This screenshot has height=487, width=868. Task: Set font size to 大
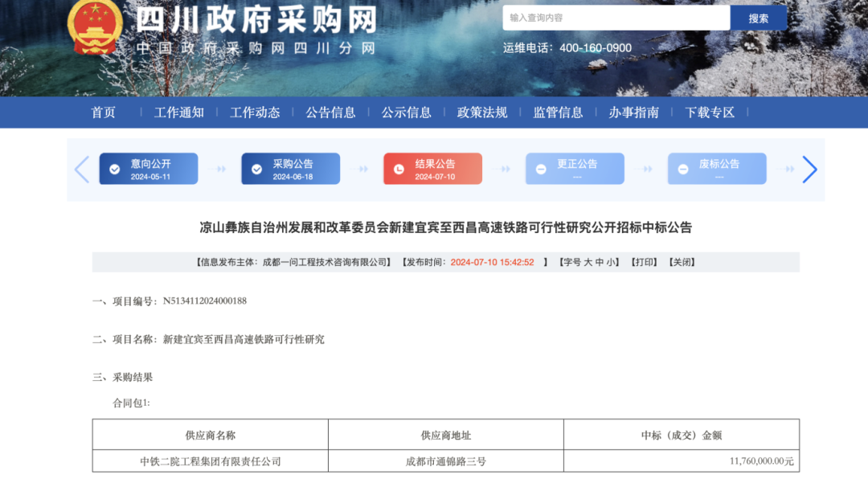coord(588,262)
